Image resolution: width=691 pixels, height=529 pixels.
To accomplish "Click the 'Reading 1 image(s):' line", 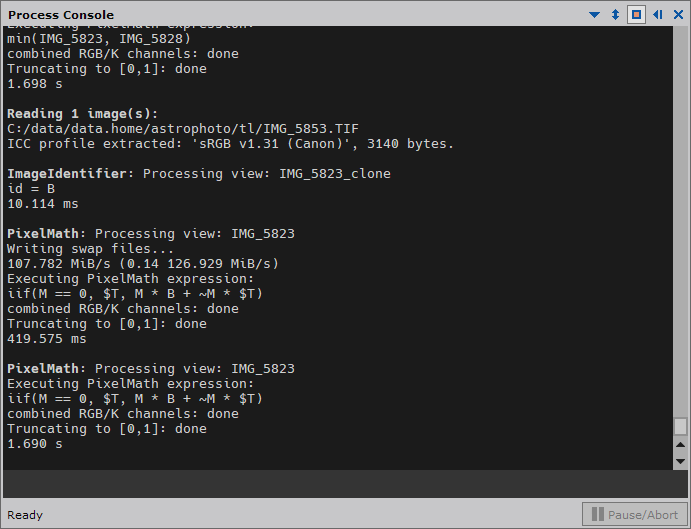I will (82, 114).
